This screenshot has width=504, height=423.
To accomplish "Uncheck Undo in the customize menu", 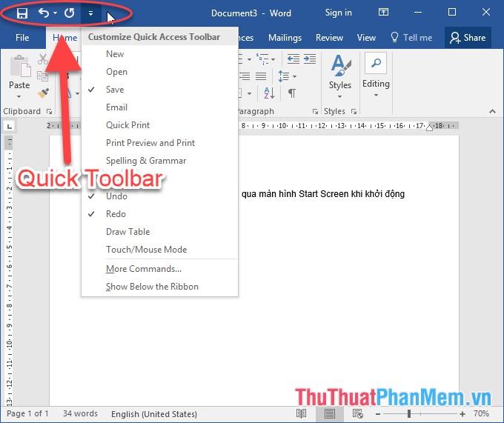I will [x=159, y=196].
